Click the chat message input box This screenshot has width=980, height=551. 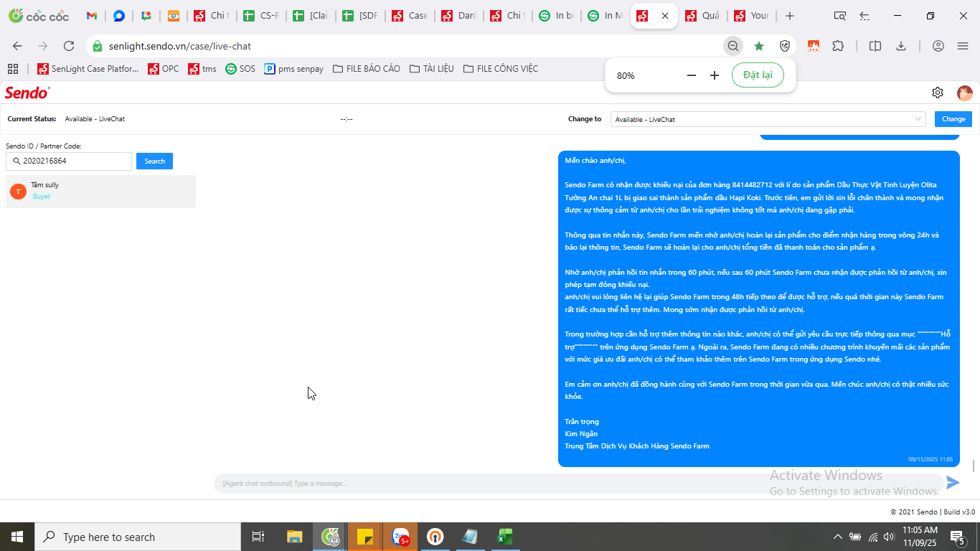pyautogui.click(x=578, y=483)
